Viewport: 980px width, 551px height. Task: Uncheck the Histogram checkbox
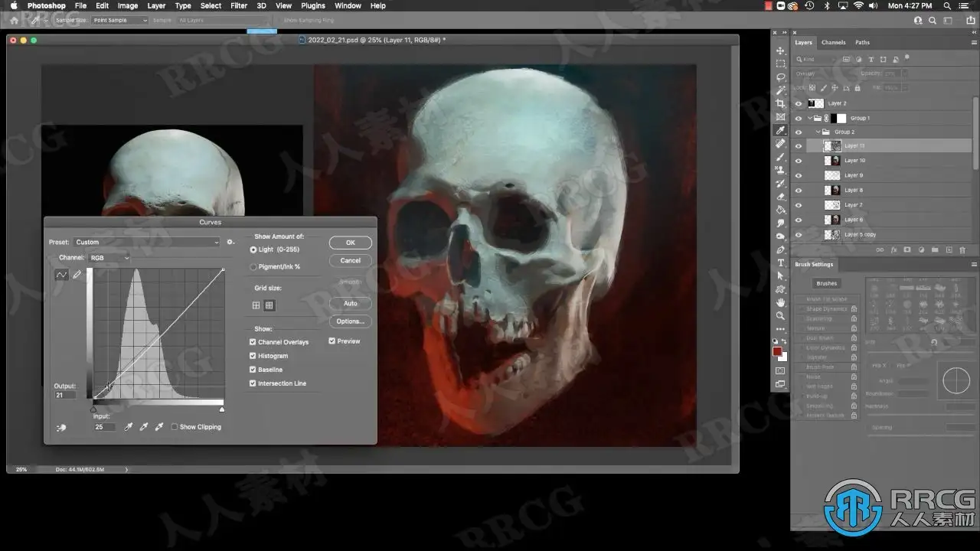point(253,356)
